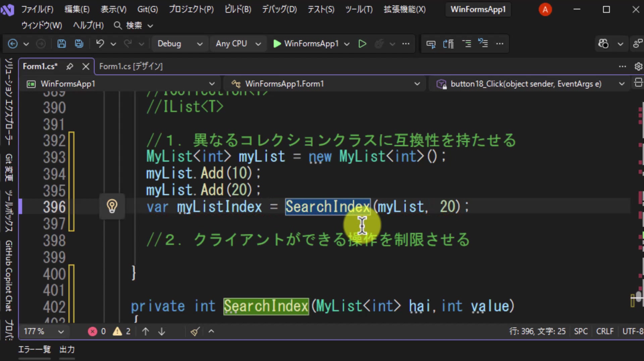Expand the search box dropdown arrow
644x361 pixels.
pyautogui.click(x=150, y=25)
